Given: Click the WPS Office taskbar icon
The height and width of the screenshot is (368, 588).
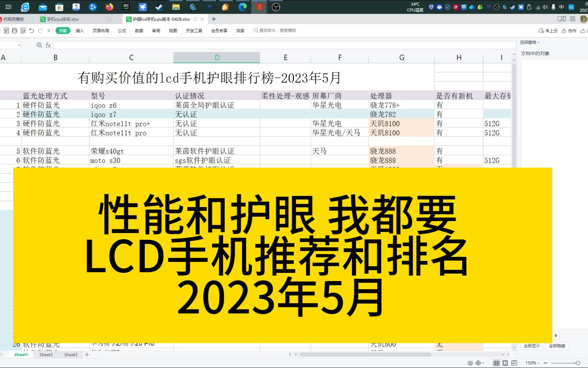Looking at the screenshot, I should (259, 7).
